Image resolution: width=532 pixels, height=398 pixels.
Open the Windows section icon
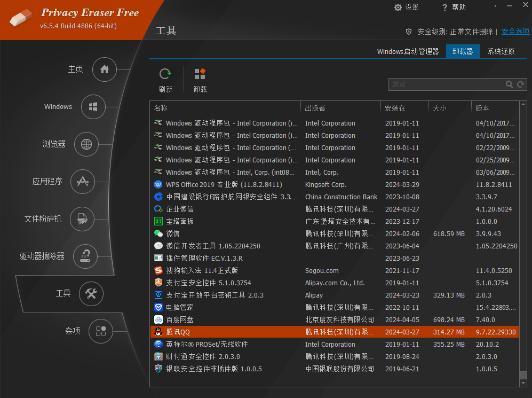[93, 107]
